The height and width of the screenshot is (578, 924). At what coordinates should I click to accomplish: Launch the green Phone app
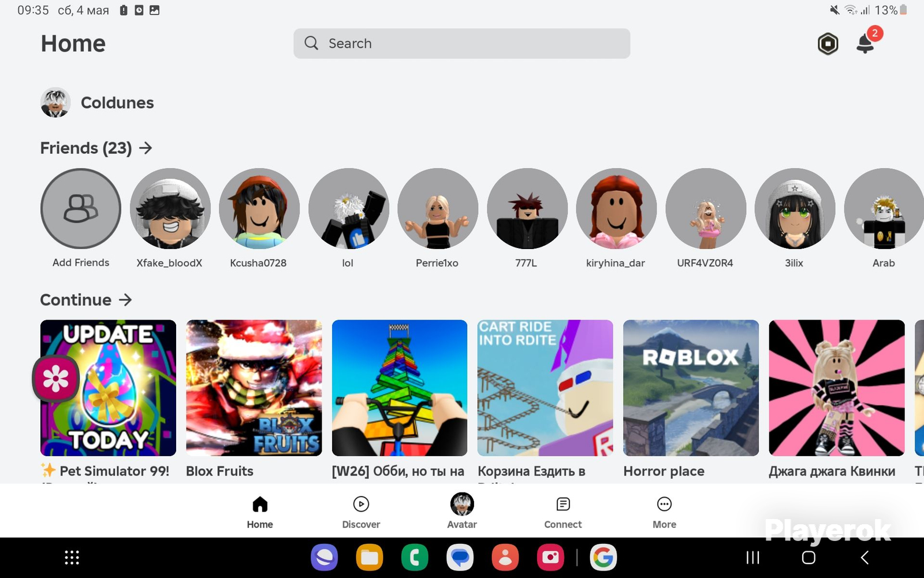click(x=415, y=558)
